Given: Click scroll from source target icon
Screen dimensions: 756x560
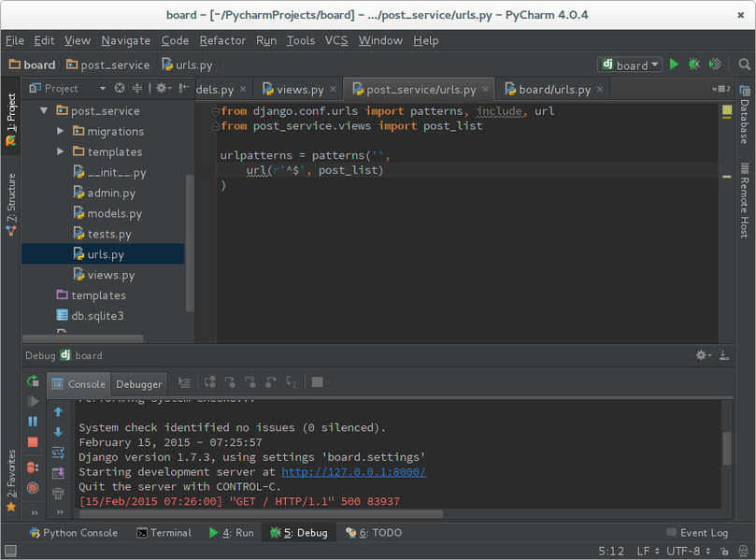Looking at the screenshot, I should click(119, 88).
